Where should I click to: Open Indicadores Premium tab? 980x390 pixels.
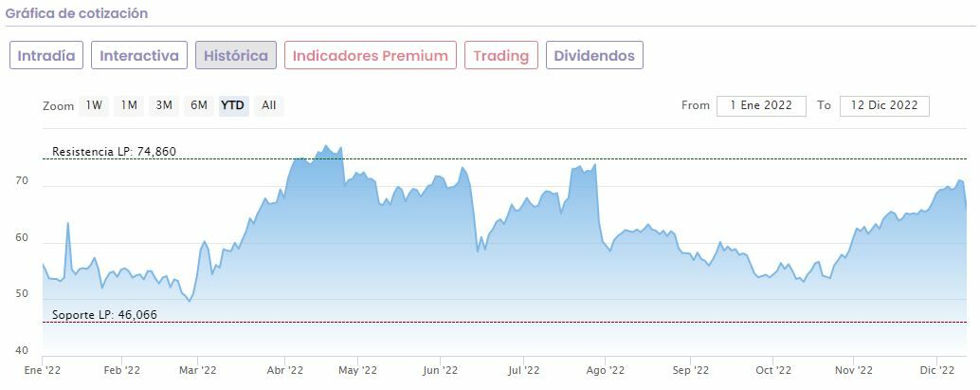(370, 56)
